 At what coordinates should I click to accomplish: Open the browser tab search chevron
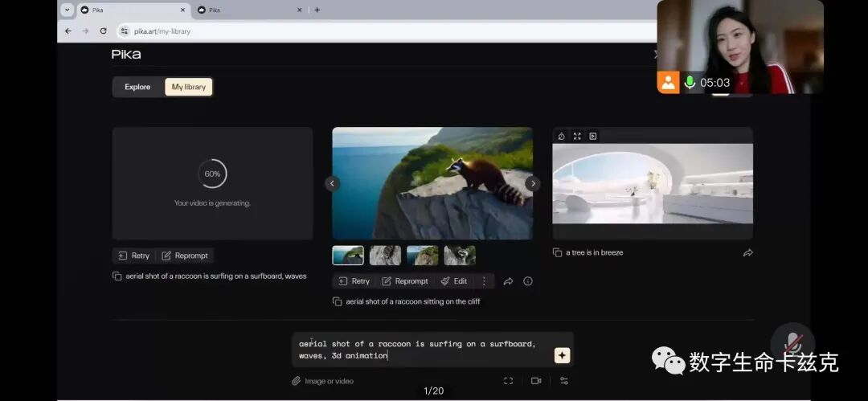67,10
